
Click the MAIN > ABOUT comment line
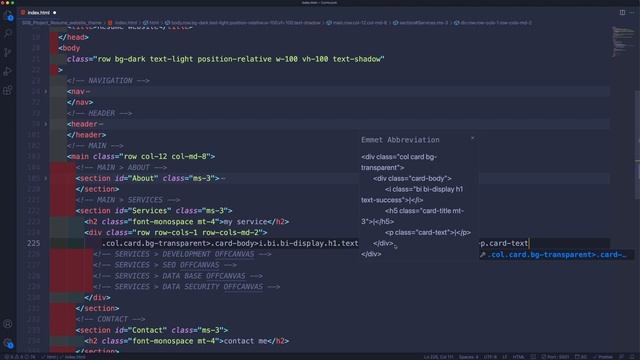(121, 167)
